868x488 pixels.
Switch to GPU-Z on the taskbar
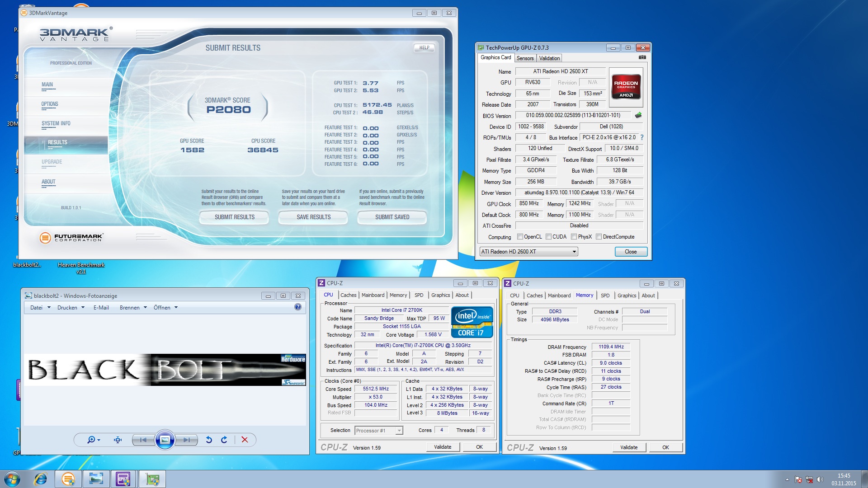point(152,479)
